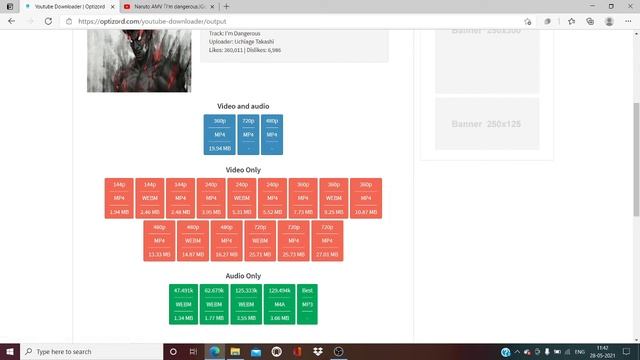This screenshot has height=360, width=640.
Task: Open Cortana circle on taskbar
Action: click(x=173, y=351)
